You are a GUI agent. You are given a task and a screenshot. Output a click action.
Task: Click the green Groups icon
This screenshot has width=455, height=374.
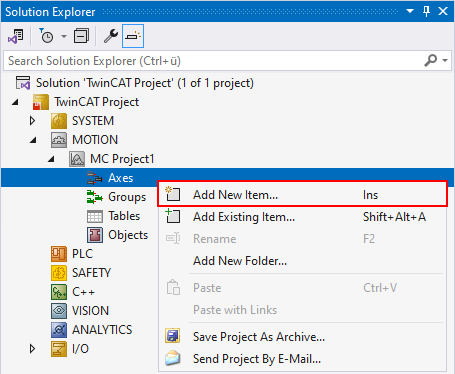[95, 197]
